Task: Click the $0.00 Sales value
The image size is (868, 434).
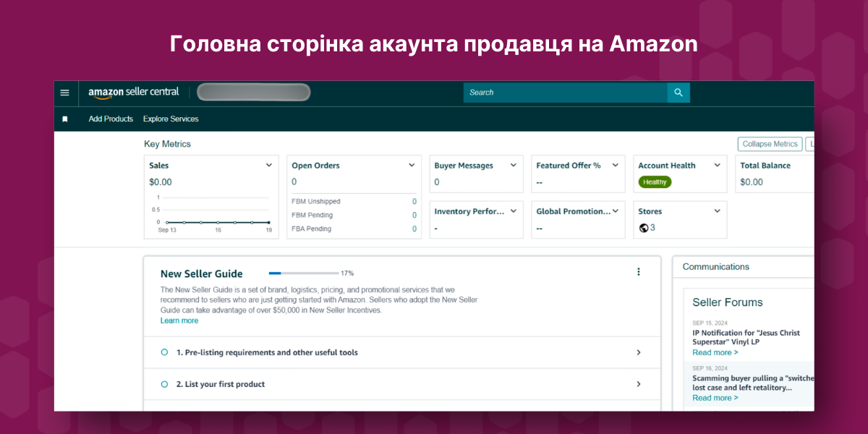Action: click(161, 182)
